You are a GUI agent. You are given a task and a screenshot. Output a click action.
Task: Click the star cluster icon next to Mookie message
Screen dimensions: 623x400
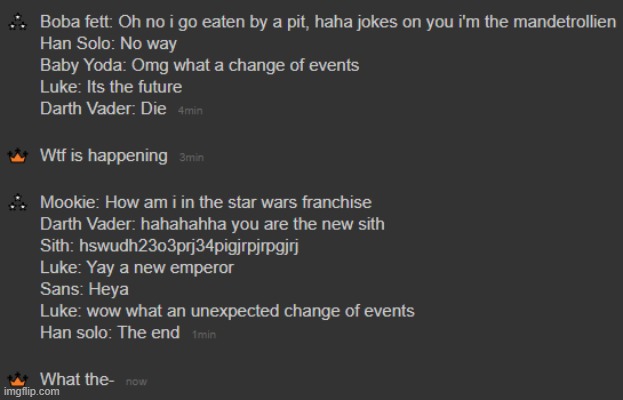(18, 202)
